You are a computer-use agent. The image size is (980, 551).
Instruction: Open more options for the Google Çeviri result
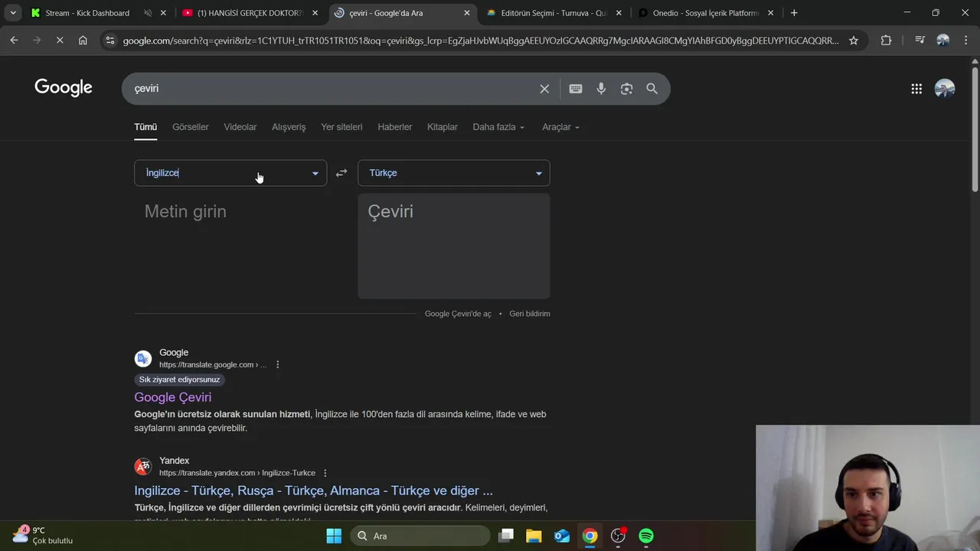[x=278, y=365]
